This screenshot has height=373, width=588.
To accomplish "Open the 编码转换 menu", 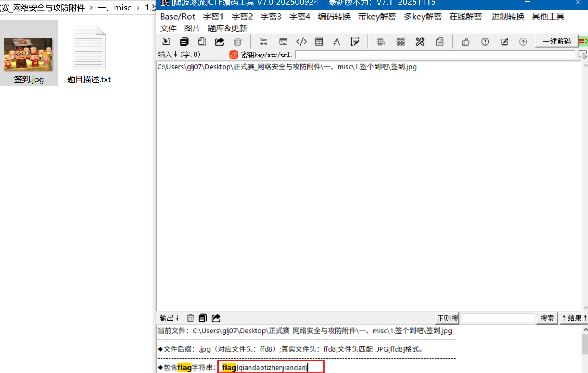I will [x=334, y=17].
